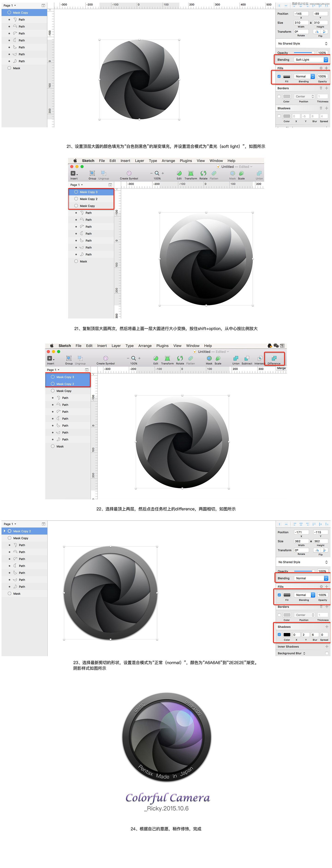This screenshot has width=332, height=868.
Task: Toggle fill checkbox below Soft Light blending
Action: point(279,76)
